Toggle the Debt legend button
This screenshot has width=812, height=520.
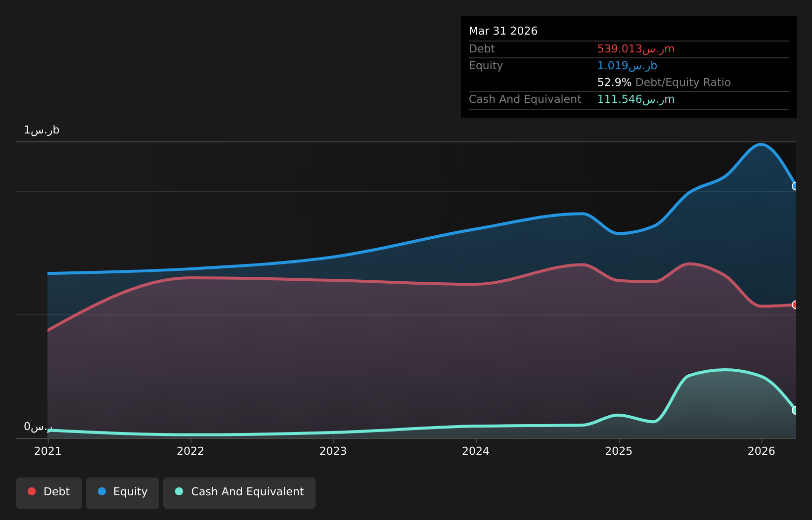(49, 493)
